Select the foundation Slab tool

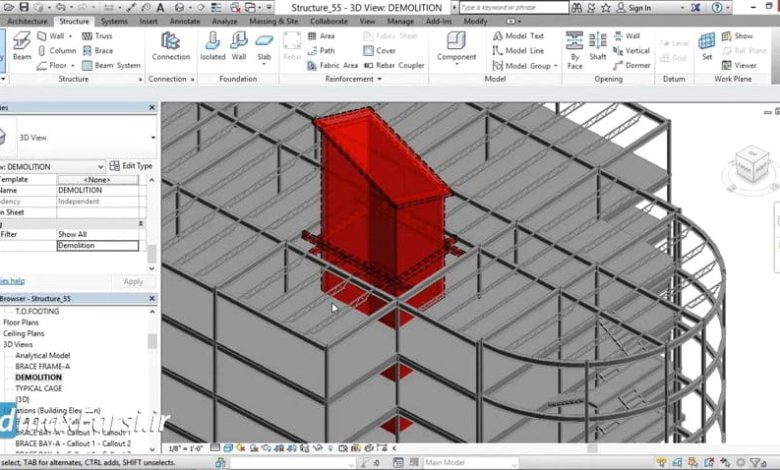click(x=264, y=47)
